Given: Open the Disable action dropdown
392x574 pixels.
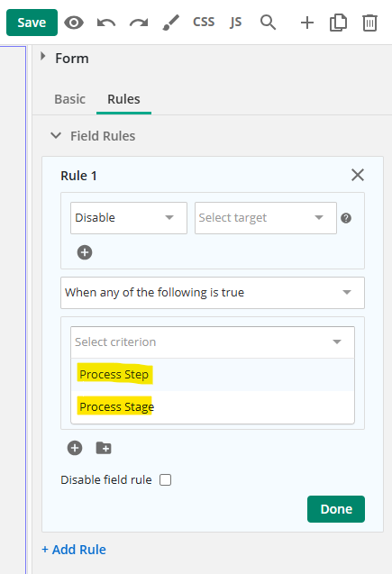Looking at the screenshot, I should click(129, 218).
